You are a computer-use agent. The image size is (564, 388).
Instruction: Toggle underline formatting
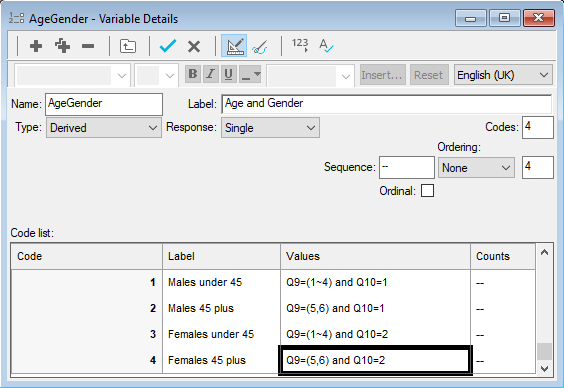point(228,74)
